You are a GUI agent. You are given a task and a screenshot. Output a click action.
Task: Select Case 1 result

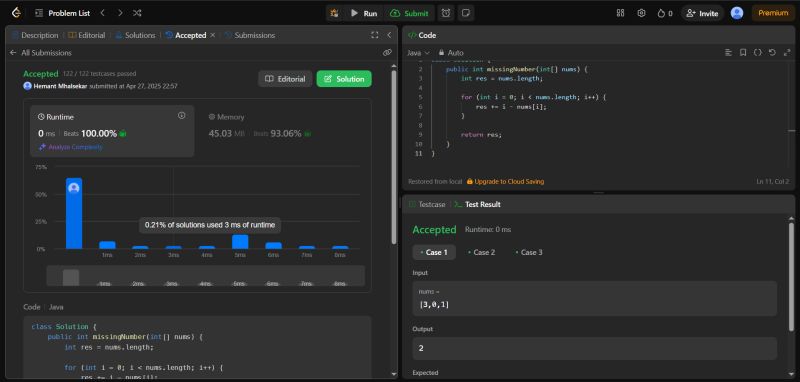[434, 252]
